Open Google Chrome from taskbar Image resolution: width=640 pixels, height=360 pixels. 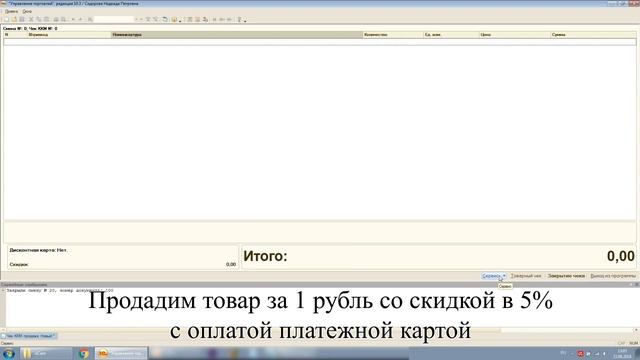[84, 353]
